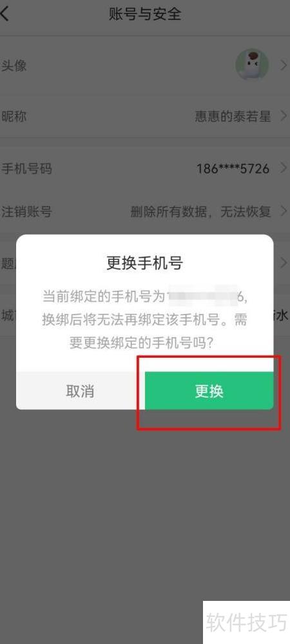Screen dimensions: 290x644
Task: Tap the chevron right of the dialog edge
Action: [284, 262]
